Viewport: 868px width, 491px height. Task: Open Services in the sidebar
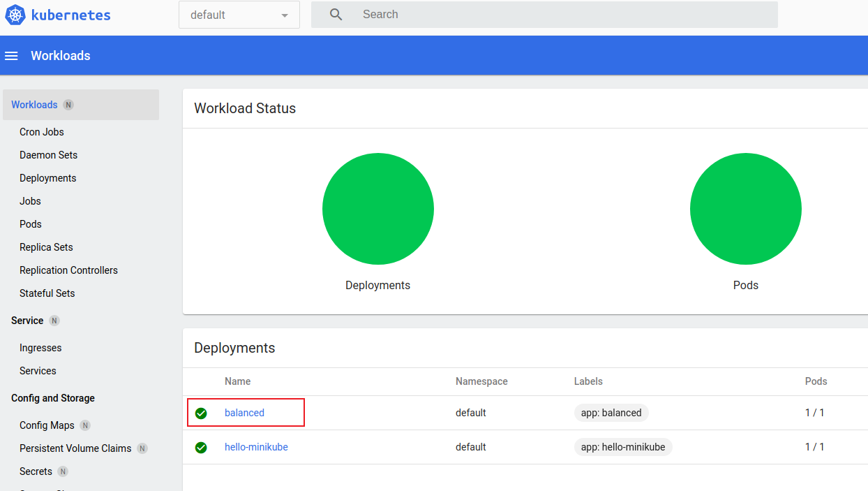[x=38, y=371]
